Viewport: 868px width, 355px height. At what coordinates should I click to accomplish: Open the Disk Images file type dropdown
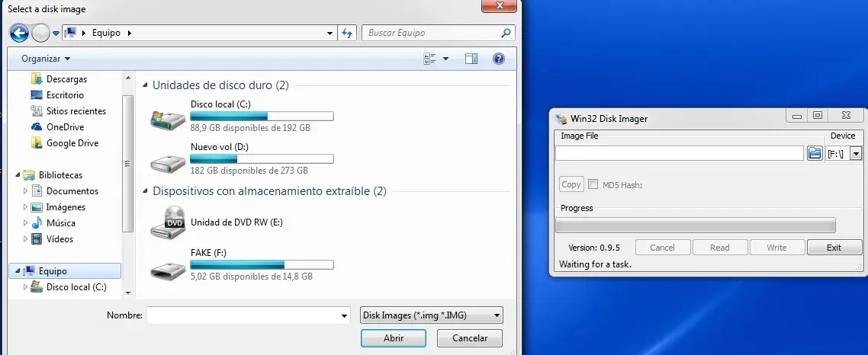[431, 315]
